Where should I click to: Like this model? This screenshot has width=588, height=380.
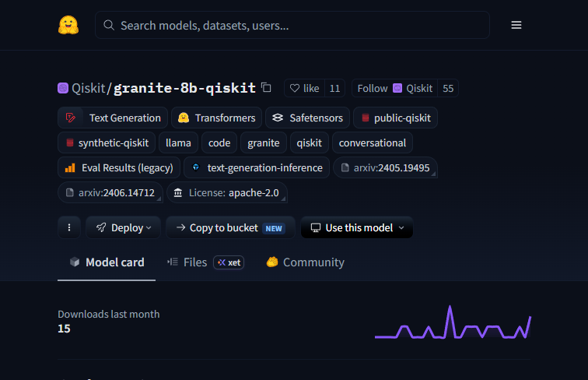[304, 88]
